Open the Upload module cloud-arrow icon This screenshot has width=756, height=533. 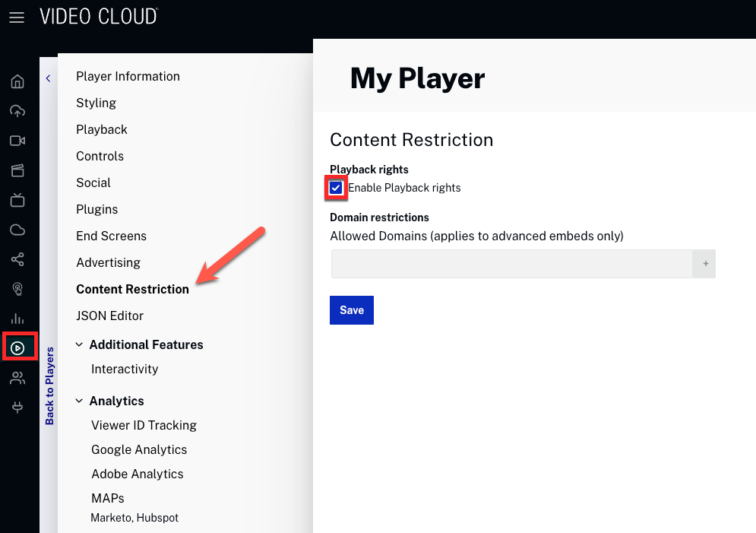[x=17, y=112]
